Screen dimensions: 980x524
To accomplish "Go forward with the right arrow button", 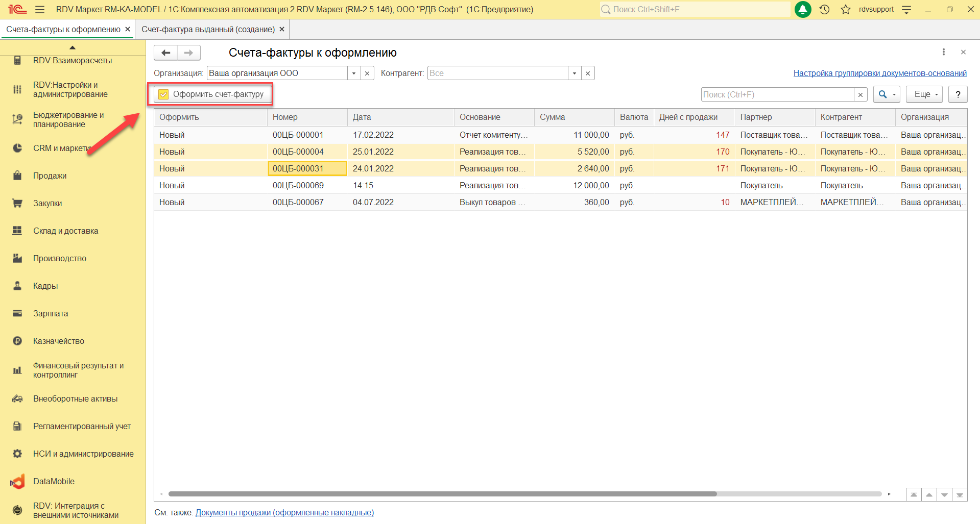I will click(x=189, y=53).
